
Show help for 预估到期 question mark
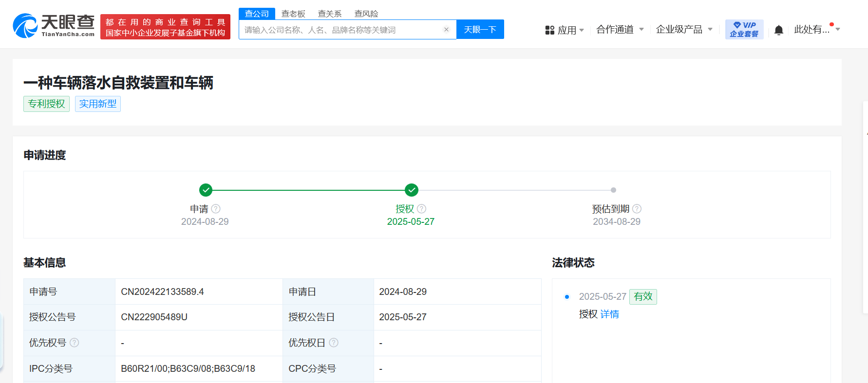[637, 209]
